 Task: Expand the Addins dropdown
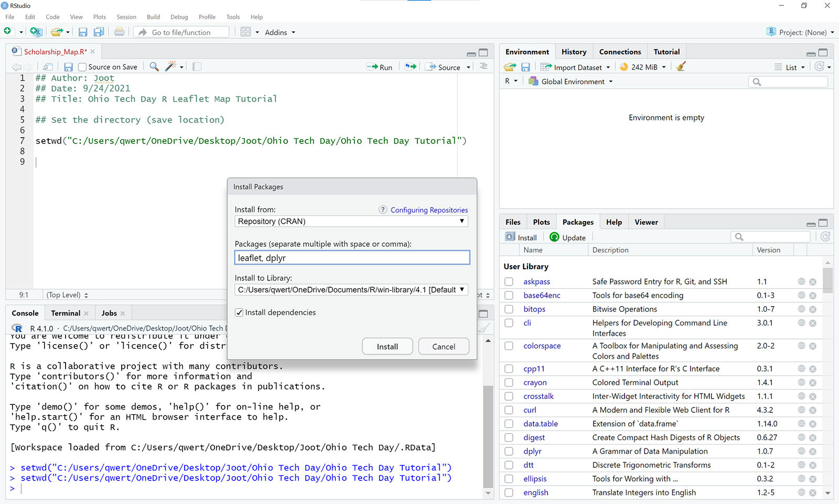280,32
